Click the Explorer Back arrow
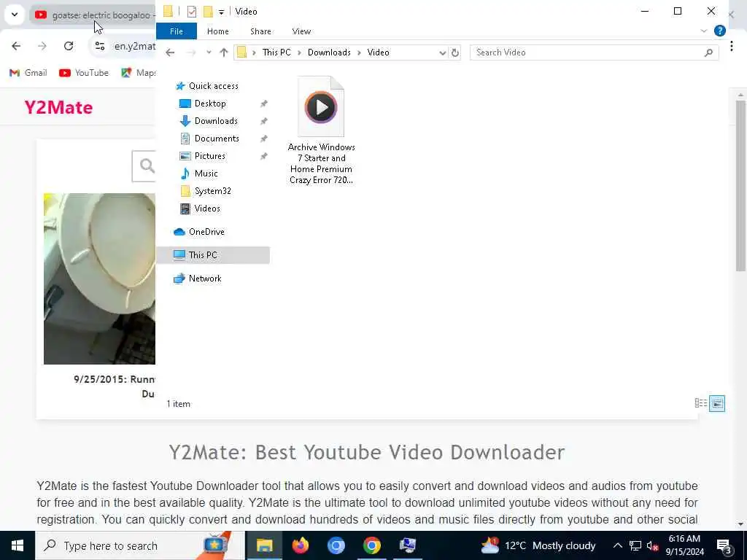 (170, 52)
